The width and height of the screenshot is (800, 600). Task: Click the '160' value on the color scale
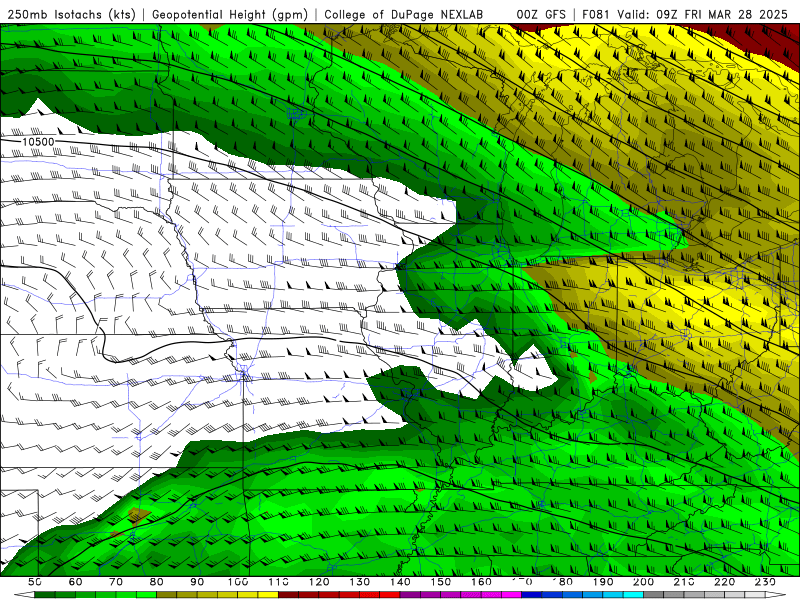point(482,582)
